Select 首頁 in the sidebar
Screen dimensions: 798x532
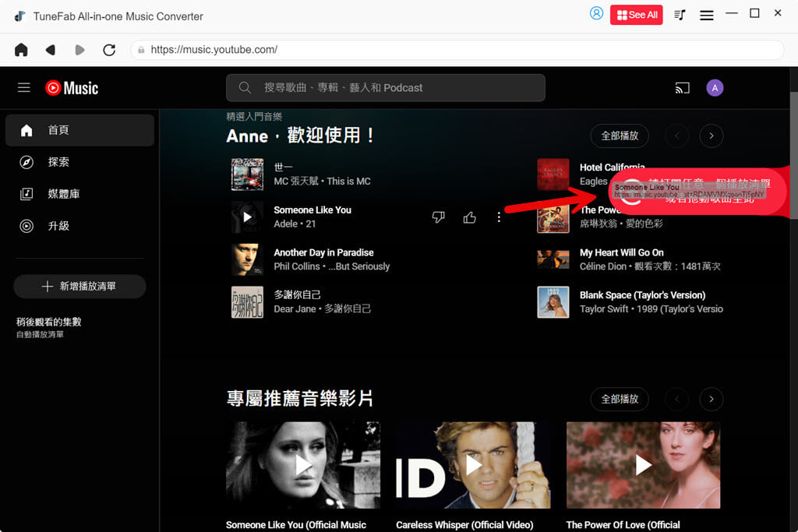point(79,130)
